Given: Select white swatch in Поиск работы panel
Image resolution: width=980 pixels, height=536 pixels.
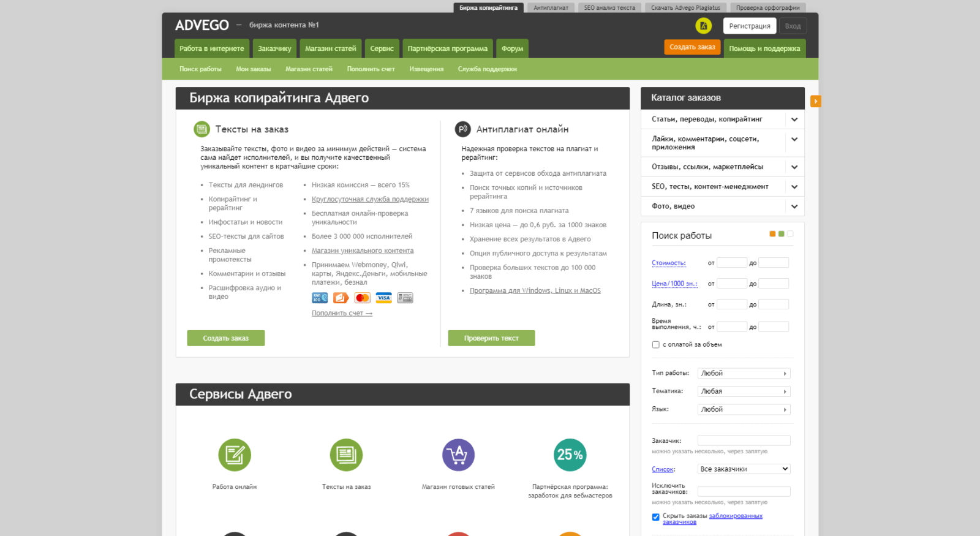Looking at the screenshot, I should point(790,234).
